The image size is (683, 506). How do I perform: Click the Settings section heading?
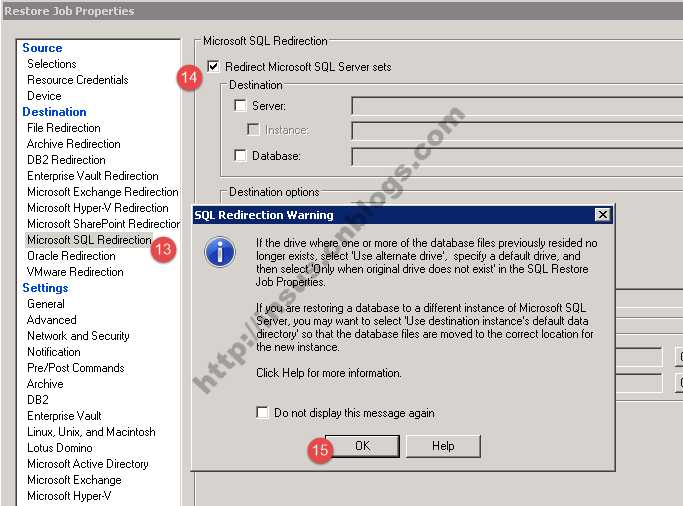45,288
